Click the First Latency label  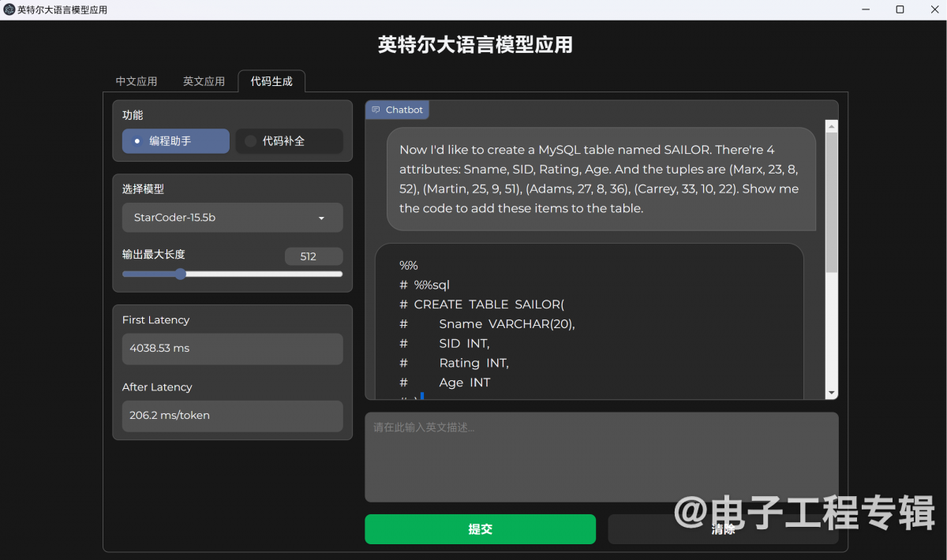pos(155,320)
